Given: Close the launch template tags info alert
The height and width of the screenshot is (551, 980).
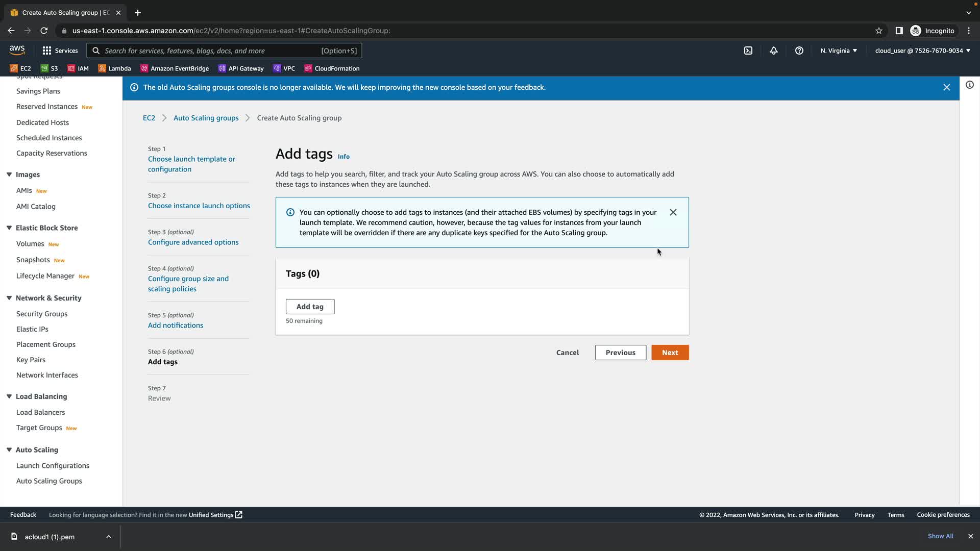Looking at the screenshot, I should pos(673,212).
